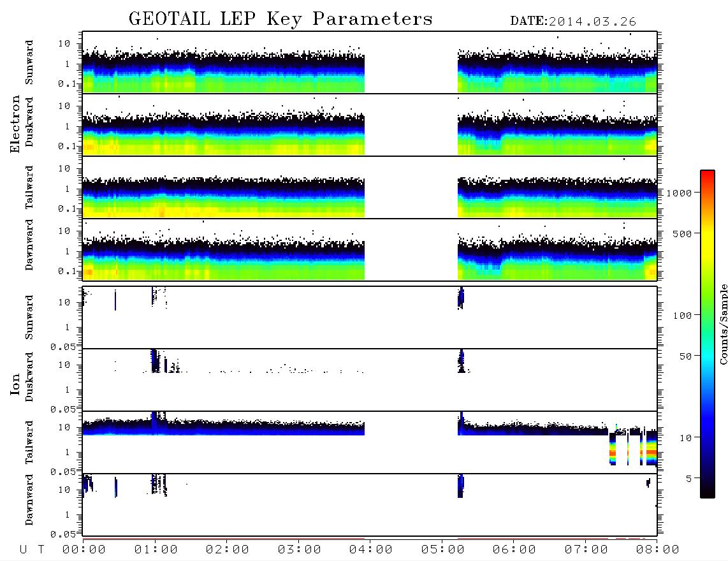Click the '02:00' time axis label
Screen dimensions: 728x561
(228, 550)
